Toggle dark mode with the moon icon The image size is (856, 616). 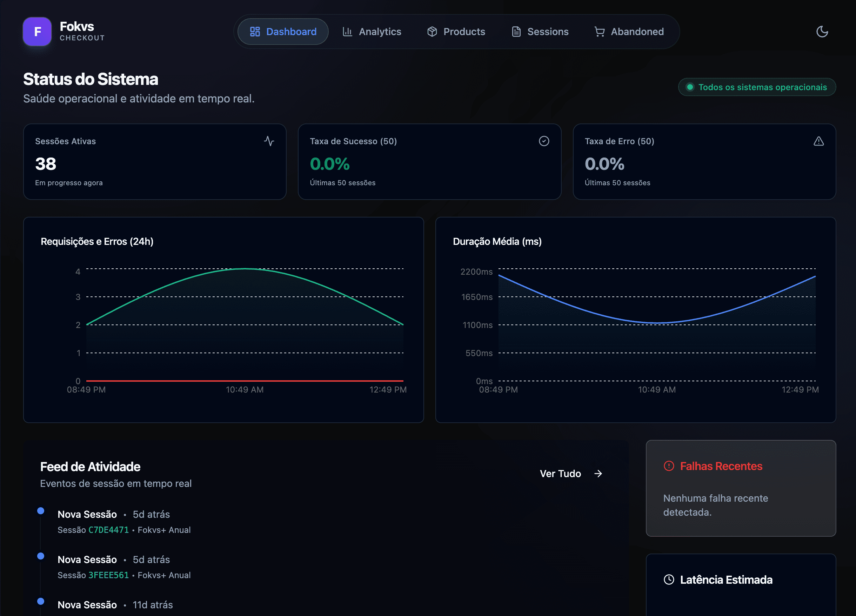(x=822, y=32)
